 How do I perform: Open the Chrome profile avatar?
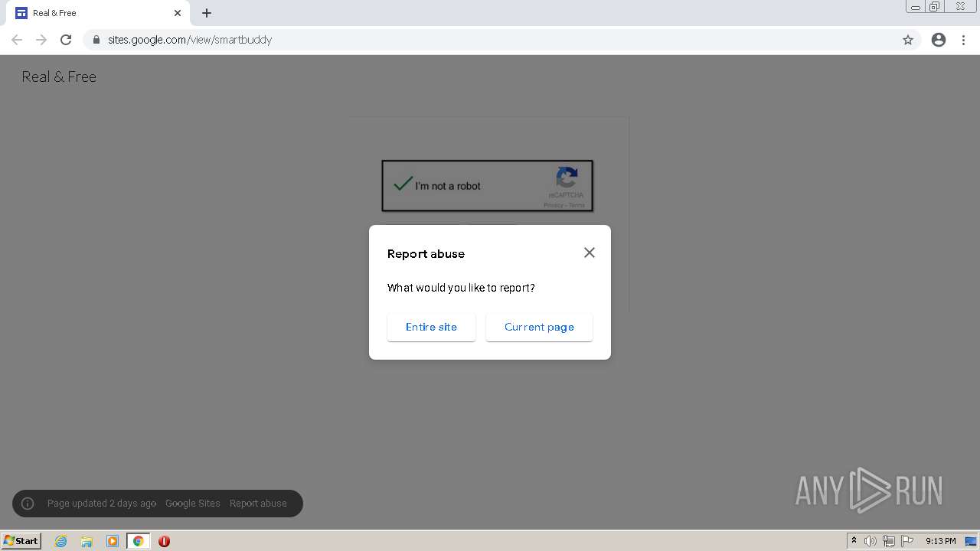tap(939, 40)
